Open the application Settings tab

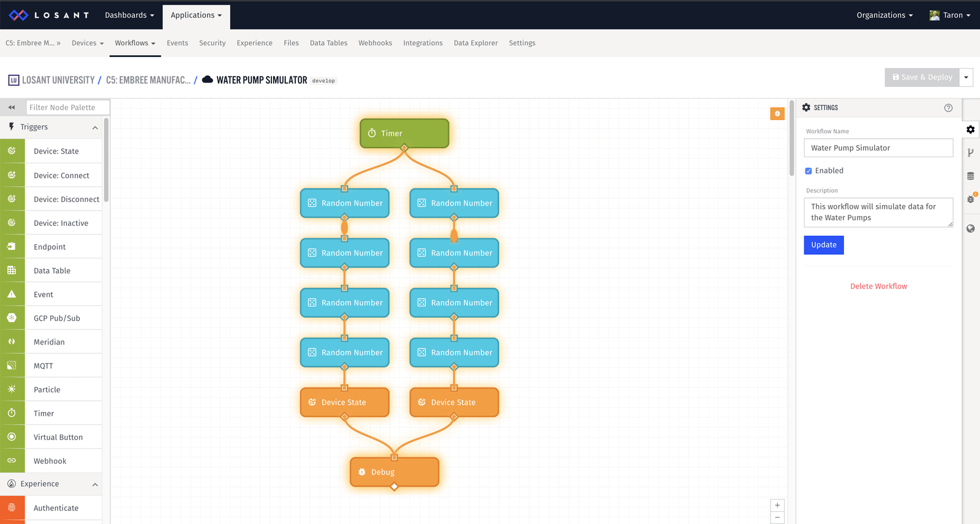click(522, 43)
